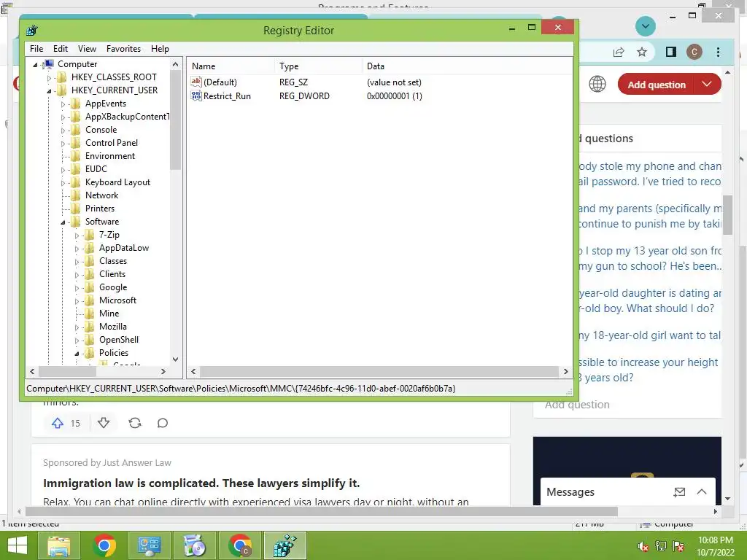Select the Mine key
Viewport: 747px width, 560px height.
coord(109,314)
